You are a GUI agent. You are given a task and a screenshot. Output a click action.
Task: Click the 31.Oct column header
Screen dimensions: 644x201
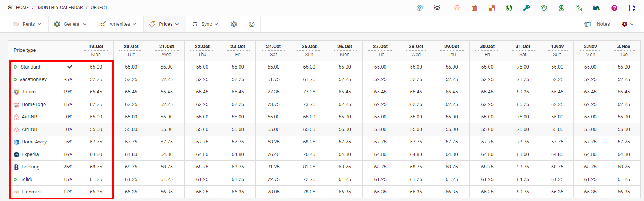tap(523, 50)
